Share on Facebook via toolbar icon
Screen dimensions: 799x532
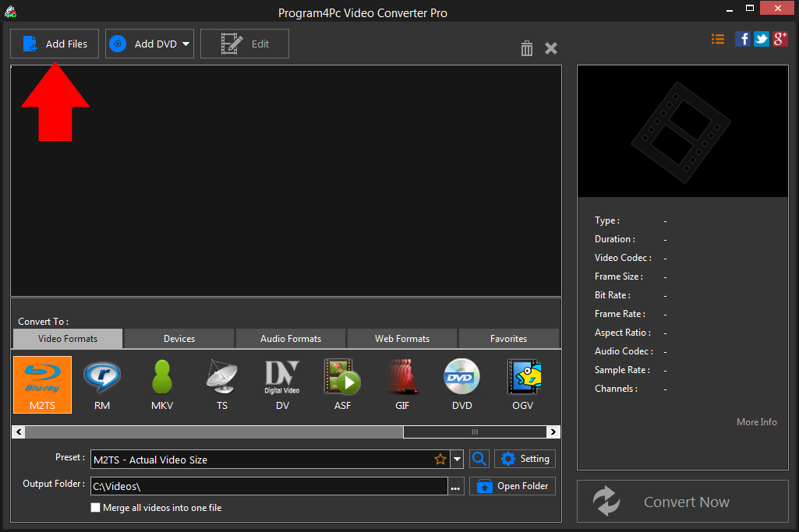pos(742,38)
